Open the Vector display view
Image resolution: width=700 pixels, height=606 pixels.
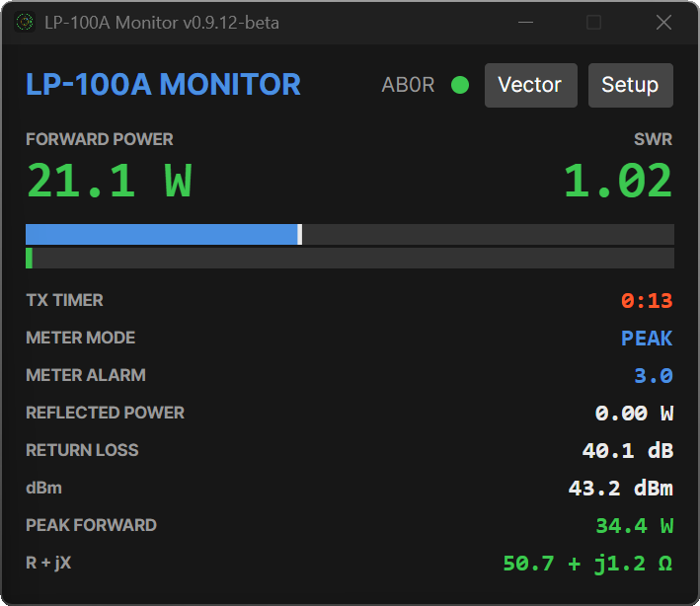[531, 85]
